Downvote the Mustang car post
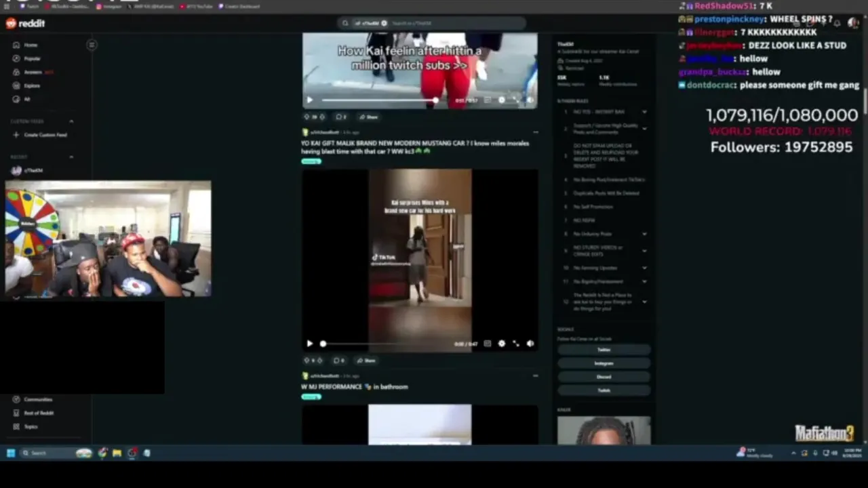The image size is (868, 488). click(319, 361)
